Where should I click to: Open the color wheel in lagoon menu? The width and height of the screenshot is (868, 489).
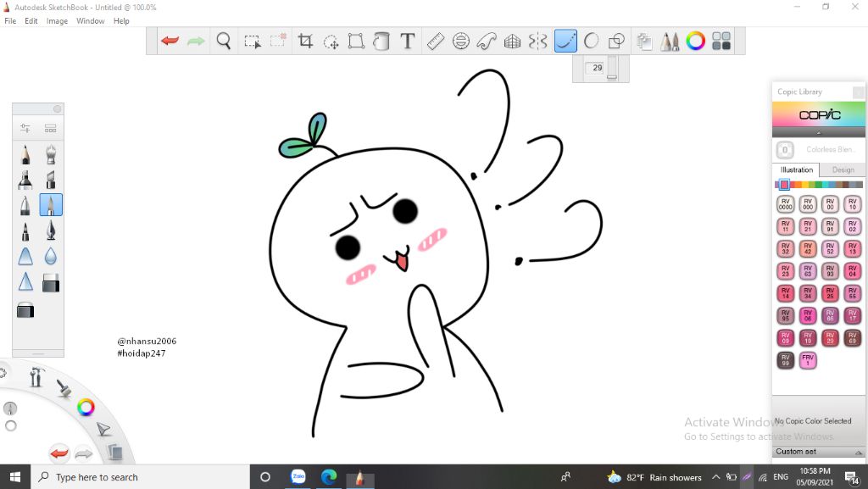point(86,408)
